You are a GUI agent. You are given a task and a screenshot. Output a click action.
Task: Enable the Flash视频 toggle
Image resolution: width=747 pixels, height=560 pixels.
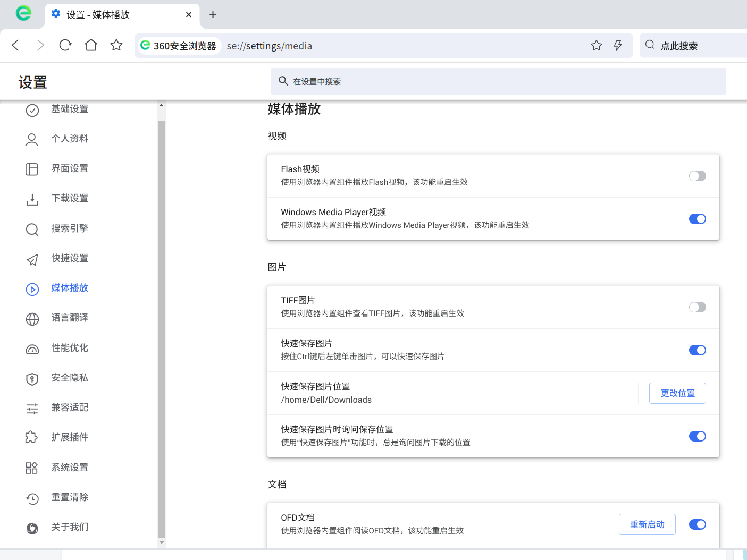pos(697,176)
